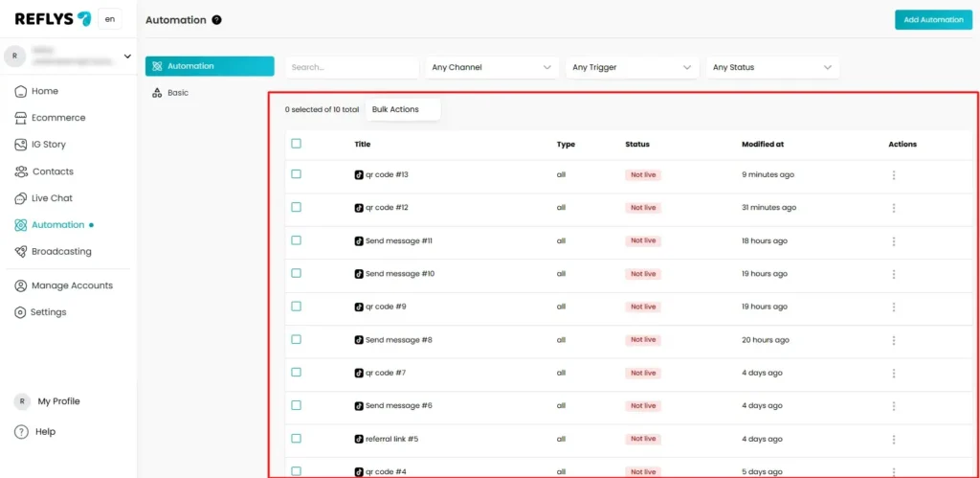980x478 pixels.
Task: Check the box for Send message #10
Action: 297,273
